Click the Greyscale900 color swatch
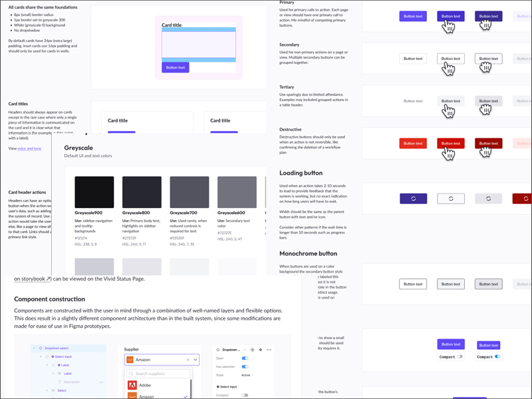The width and height of the screenshot is (532, 399). pyautogui.click(x=94, y=192)
